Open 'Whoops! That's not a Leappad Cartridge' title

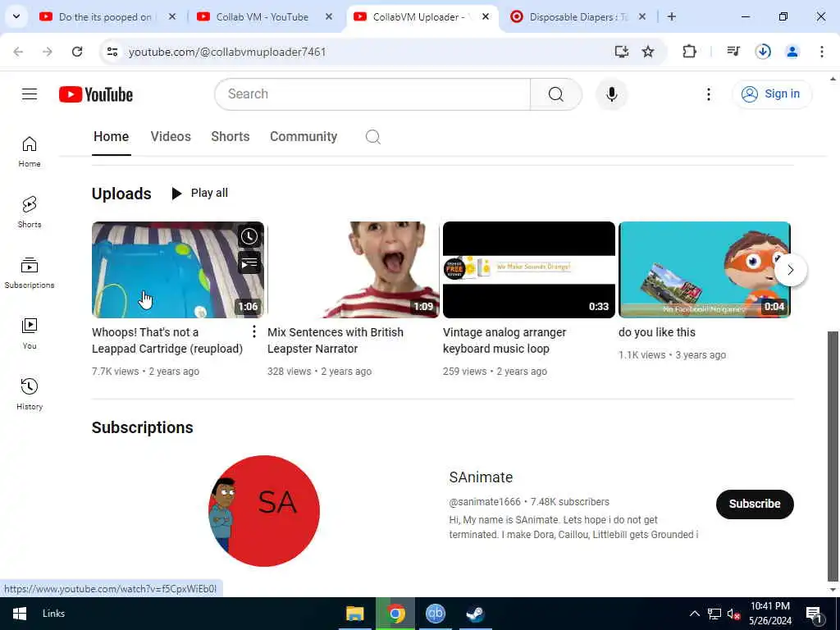[167, 340]
